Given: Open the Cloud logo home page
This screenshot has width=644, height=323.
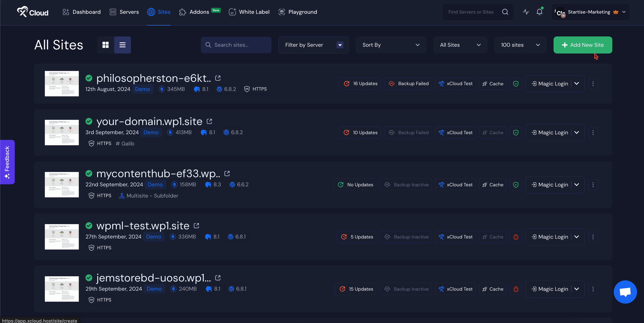Looking at the screenshot, I should (x=32, y=11).
